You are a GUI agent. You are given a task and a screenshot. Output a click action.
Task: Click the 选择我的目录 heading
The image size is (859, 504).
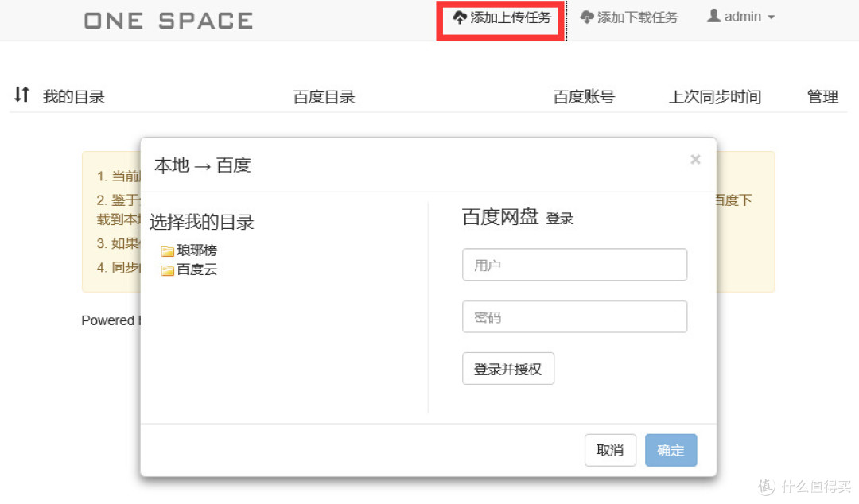pos(201,222)
